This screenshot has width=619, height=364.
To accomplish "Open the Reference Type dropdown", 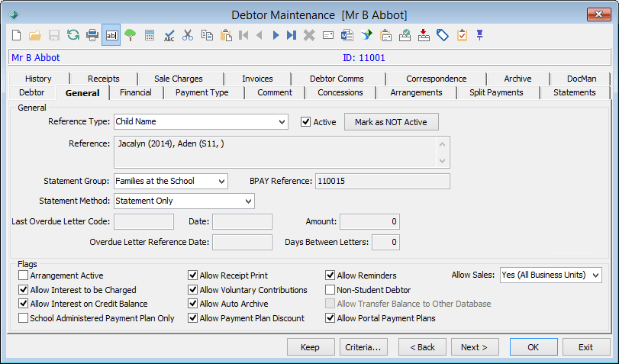I will coord(201,121).
